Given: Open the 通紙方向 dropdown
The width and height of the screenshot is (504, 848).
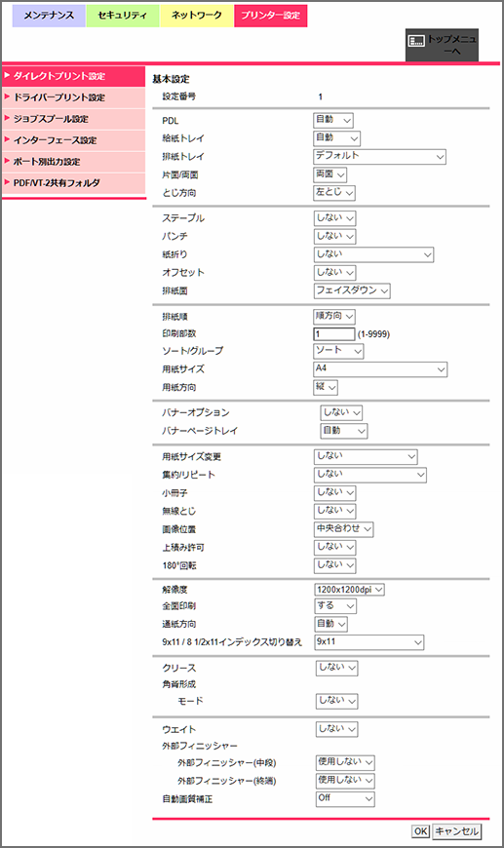Looking at the screenshot, I should point(330,624).
